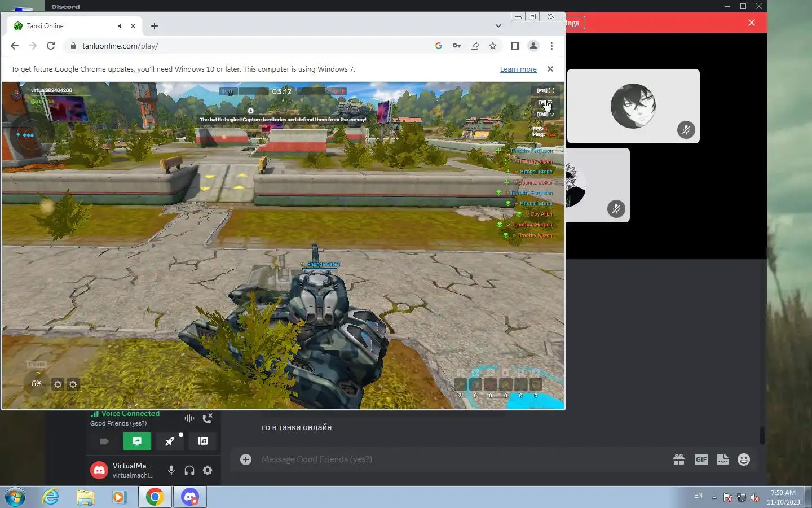Click the second gear icon beside 5%
This screenshot has height=508, width=812.
pos(73,384)
